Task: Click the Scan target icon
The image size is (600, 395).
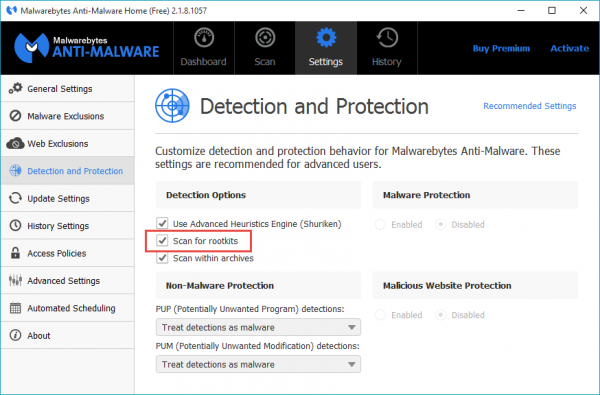Action: pos(265,38)
